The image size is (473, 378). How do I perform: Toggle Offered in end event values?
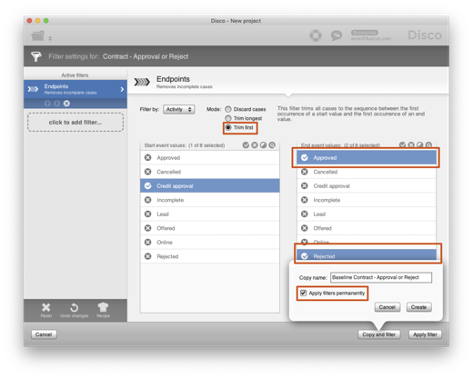tap(366, 228)
